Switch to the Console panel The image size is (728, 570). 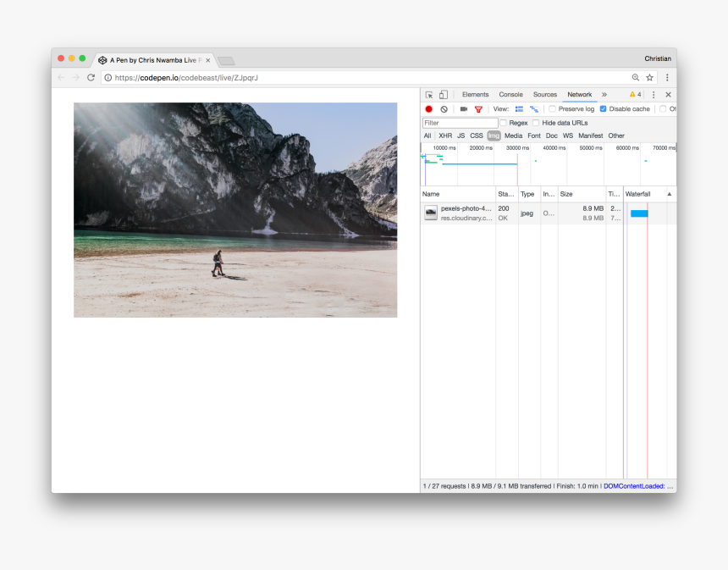pyautogui.click(x=510, y=95)
